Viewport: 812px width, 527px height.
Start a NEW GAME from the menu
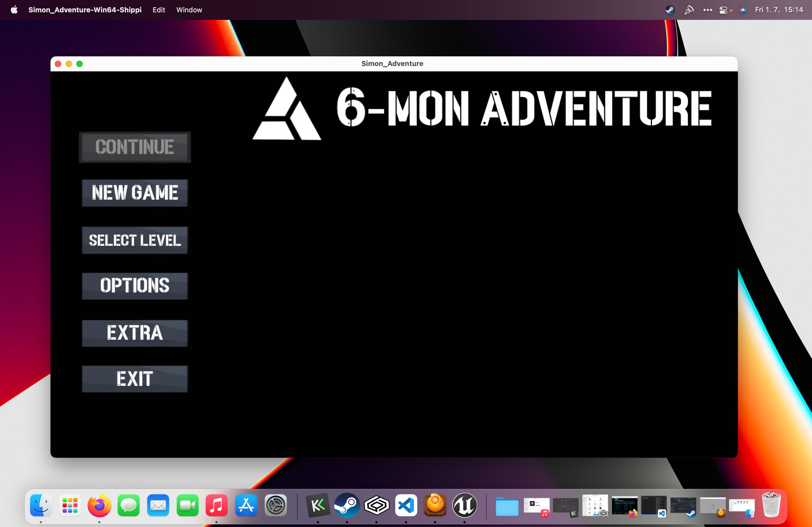coord(135,193)
